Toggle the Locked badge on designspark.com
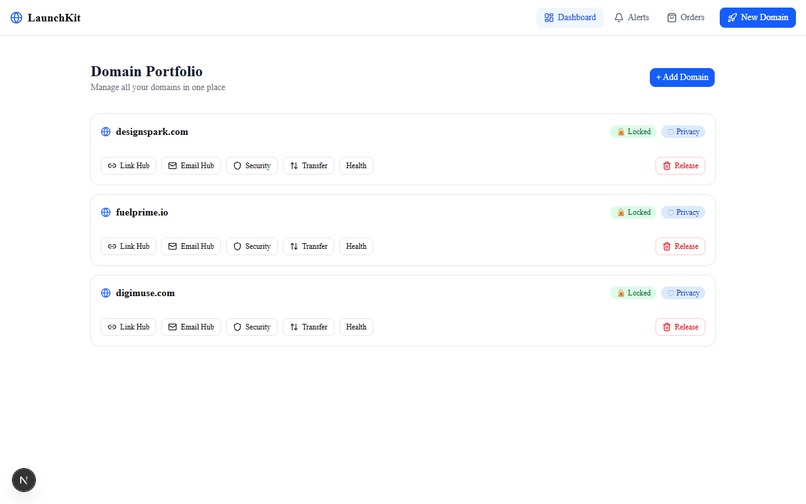The height and width of the screenshot is (504, 806). coord(633,132)
